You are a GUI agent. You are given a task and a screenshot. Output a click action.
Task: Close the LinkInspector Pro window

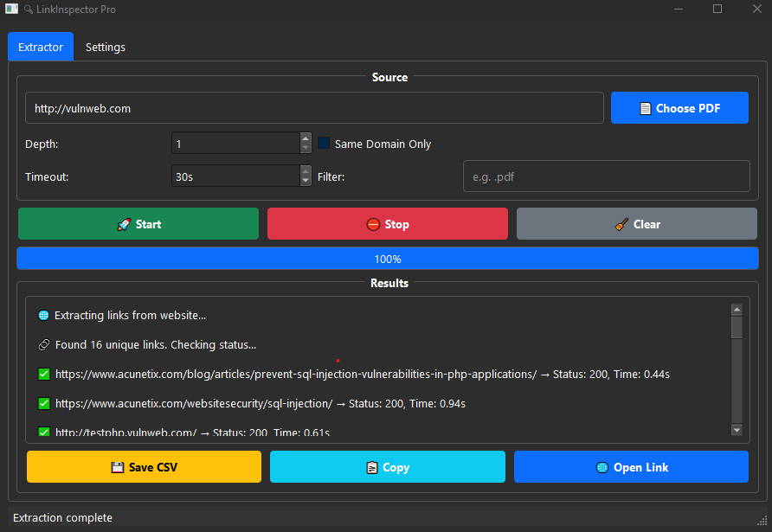(x=757, y=9)
